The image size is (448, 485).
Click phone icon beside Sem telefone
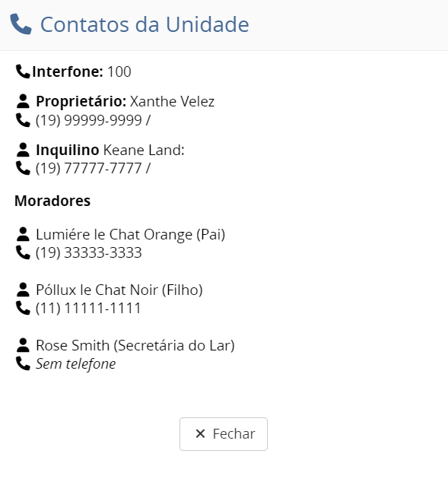coord(24,363)
